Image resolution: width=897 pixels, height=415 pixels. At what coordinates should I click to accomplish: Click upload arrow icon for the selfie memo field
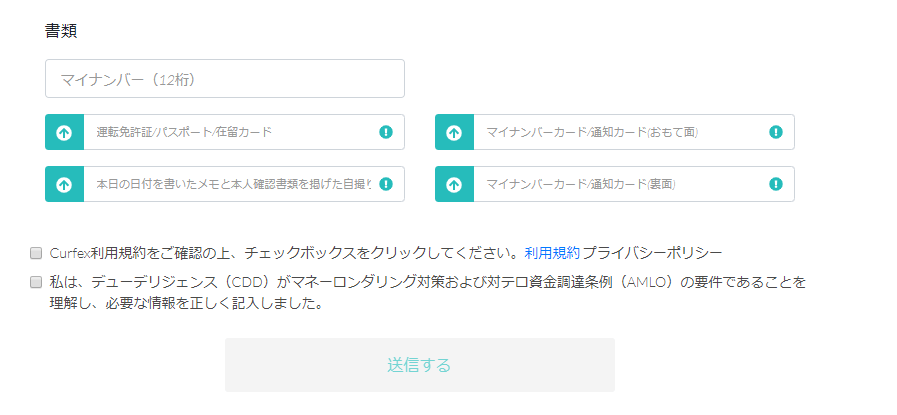click(x=65, y=184)
